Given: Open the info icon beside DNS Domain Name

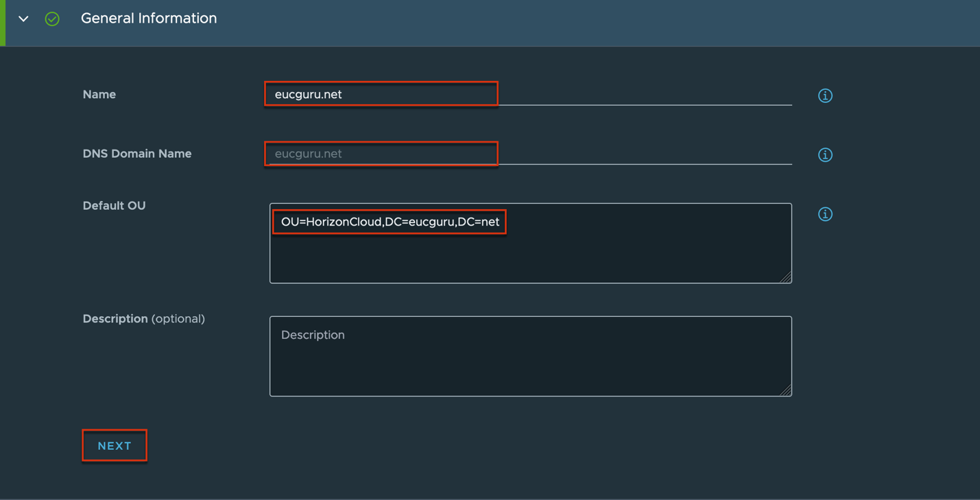Looking at the screenshot, I should [825, 154].
